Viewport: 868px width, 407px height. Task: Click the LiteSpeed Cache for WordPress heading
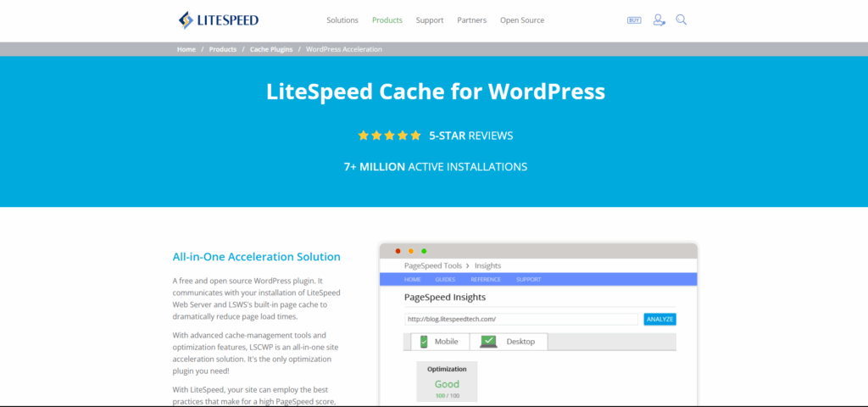[x=436, y=92]
